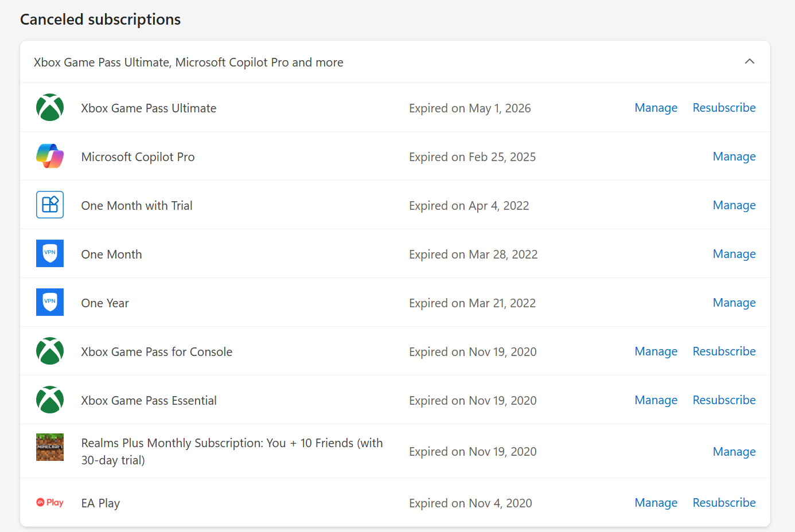The height and width of the screenshot is (532, 795).
Task: Manage the Realms Plus Monthly Subscription
Action: [734, 452]
